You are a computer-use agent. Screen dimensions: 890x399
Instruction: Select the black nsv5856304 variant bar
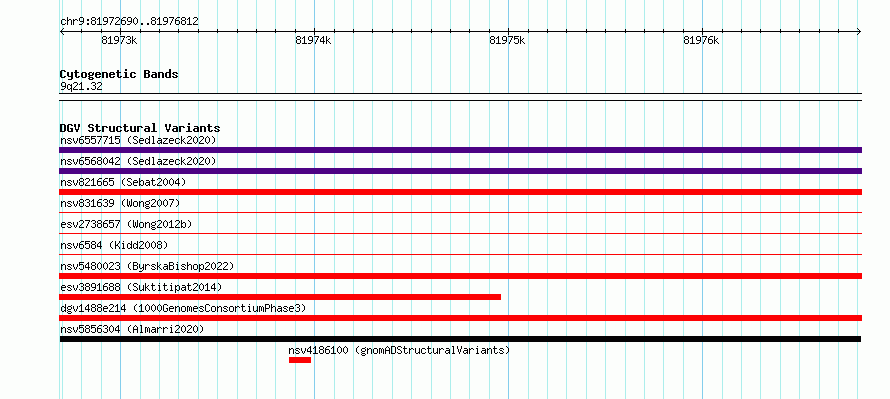coord(460,339)
